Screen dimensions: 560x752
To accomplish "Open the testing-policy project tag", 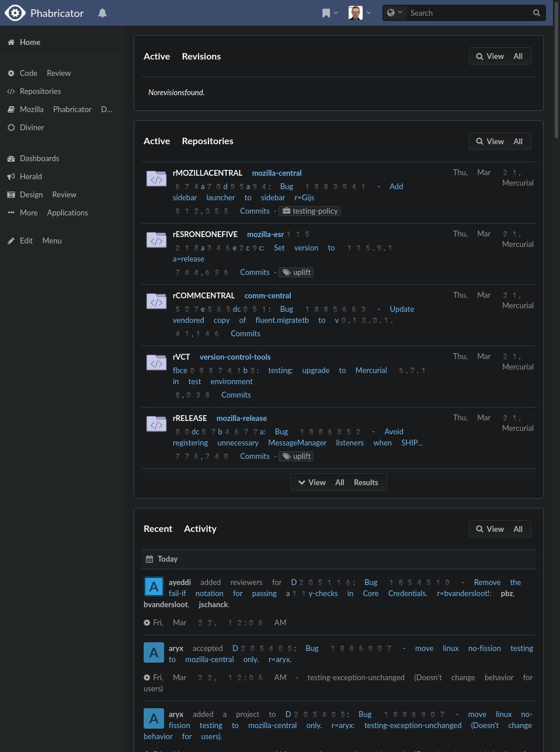I will click(310, 211).
